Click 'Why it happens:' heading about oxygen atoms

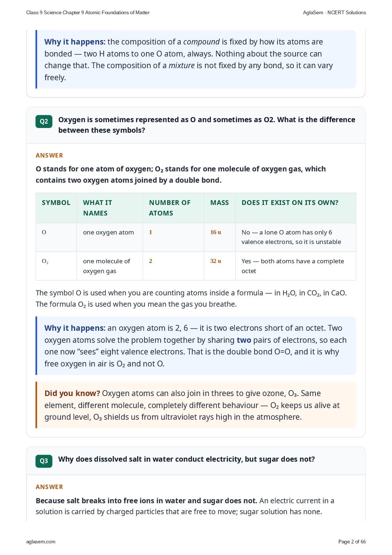coord(75,328)
